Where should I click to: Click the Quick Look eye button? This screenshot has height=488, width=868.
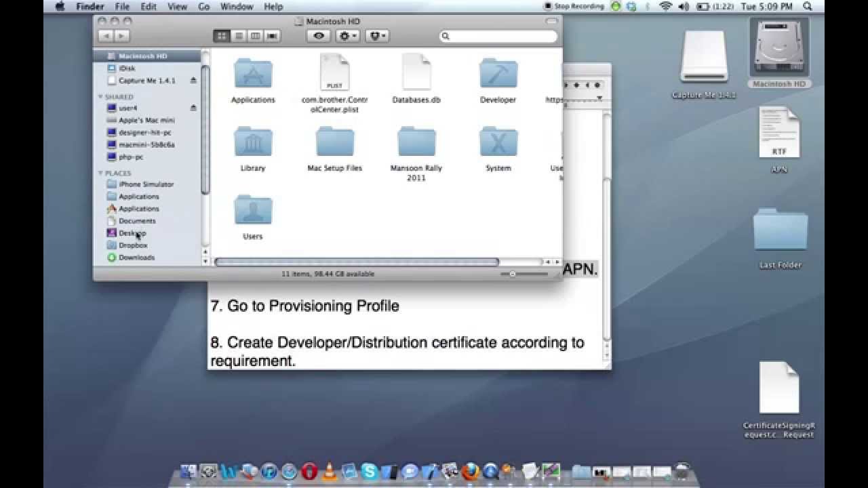coord(319,36)
